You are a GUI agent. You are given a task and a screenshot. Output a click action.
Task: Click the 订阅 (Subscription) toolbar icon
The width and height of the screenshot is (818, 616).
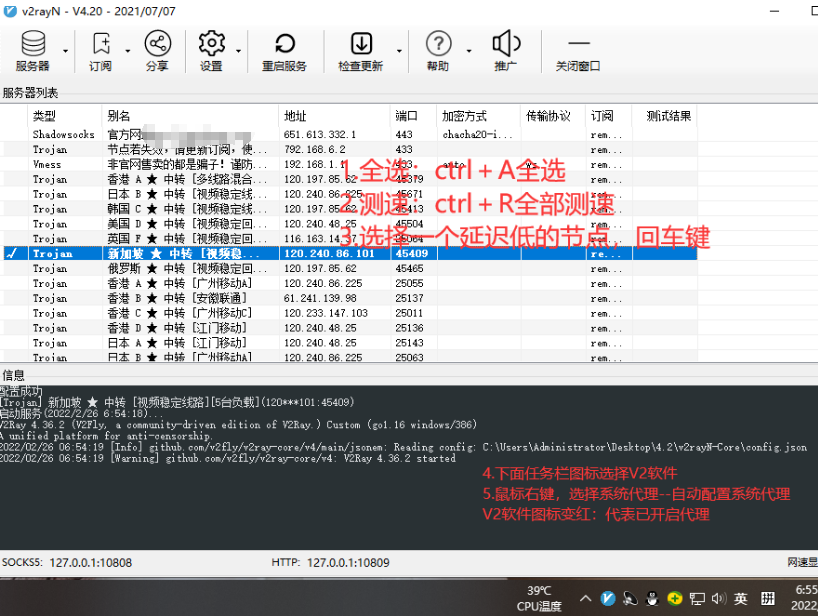point(100,50)
